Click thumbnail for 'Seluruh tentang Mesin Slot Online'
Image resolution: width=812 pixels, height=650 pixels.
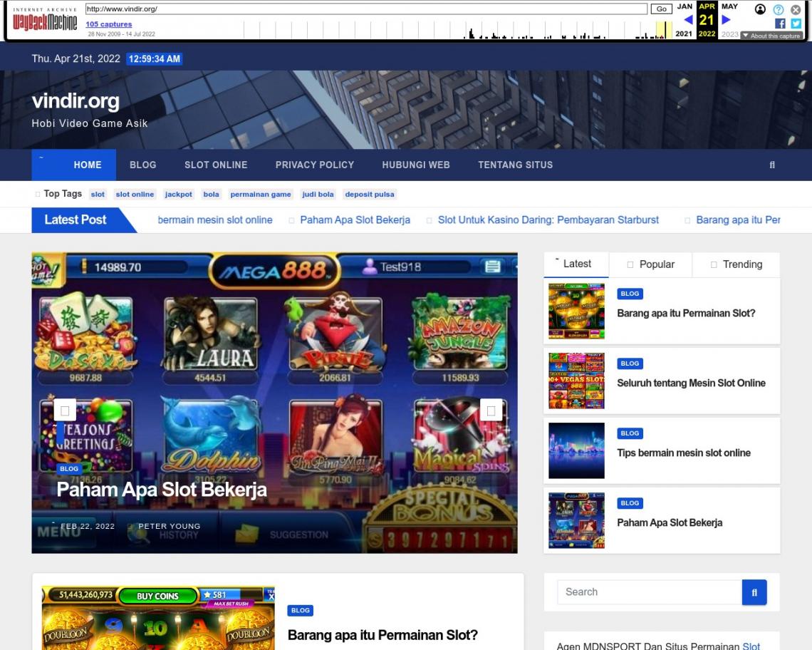click(x=576, y=381)
